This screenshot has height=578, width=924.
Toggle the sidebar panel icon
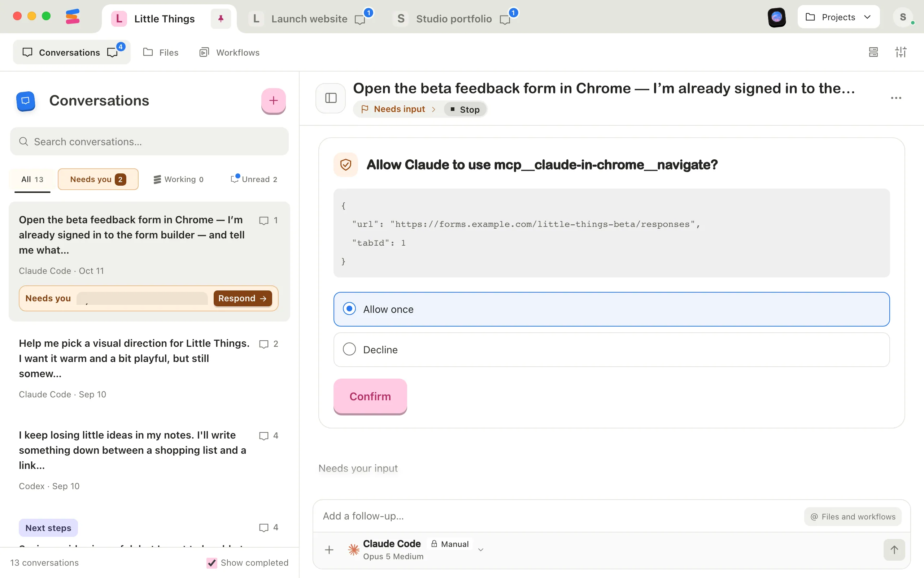pyautogui.click(x=331, y=98)
